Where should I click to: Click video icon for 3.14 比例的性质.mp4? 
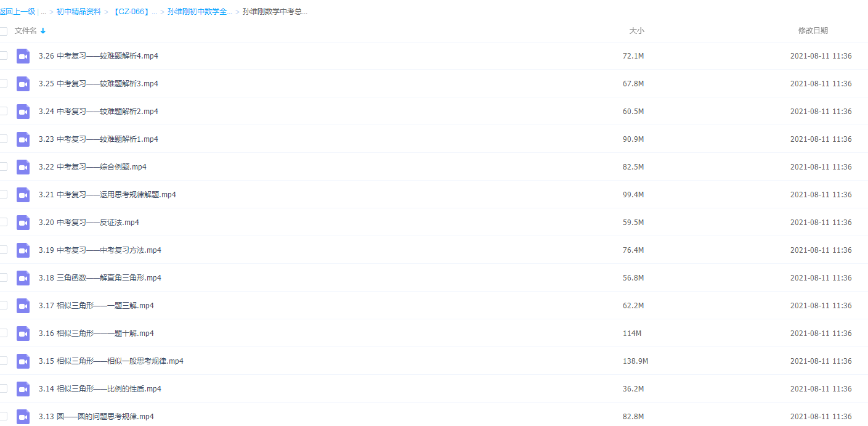pyautogui.click(x=23, y=389)
